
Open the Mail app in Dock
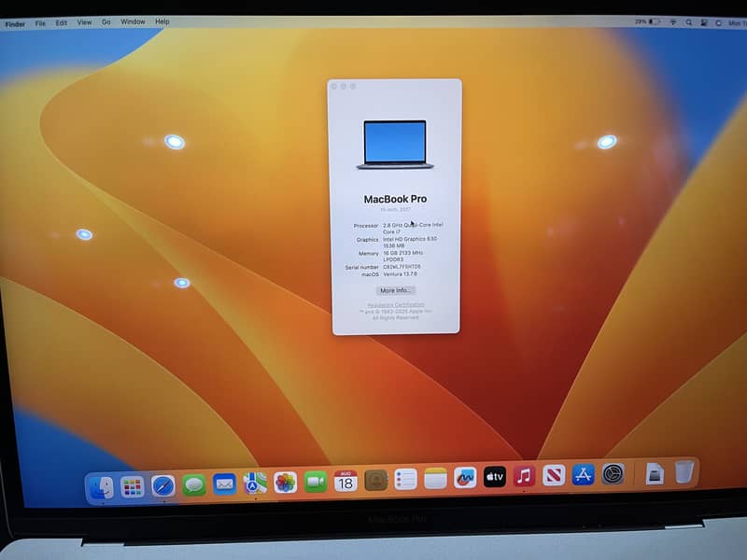coord(224,484)
